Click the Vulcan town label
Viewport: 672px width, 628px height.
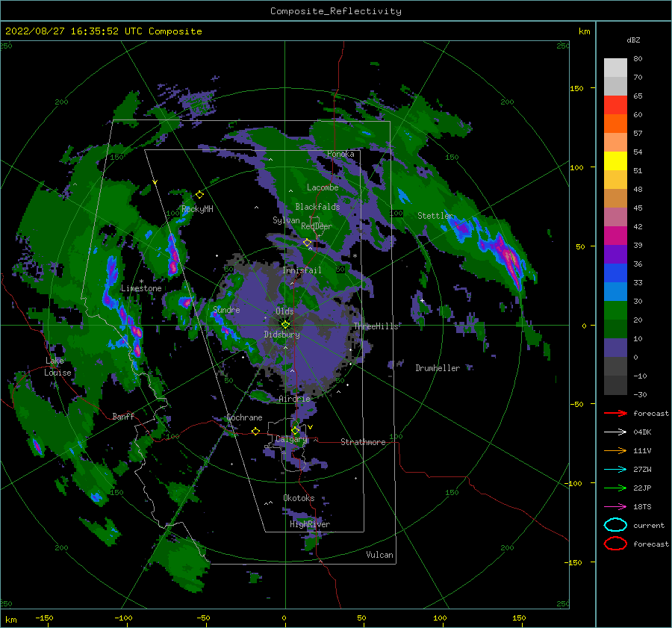pos(380,555)
